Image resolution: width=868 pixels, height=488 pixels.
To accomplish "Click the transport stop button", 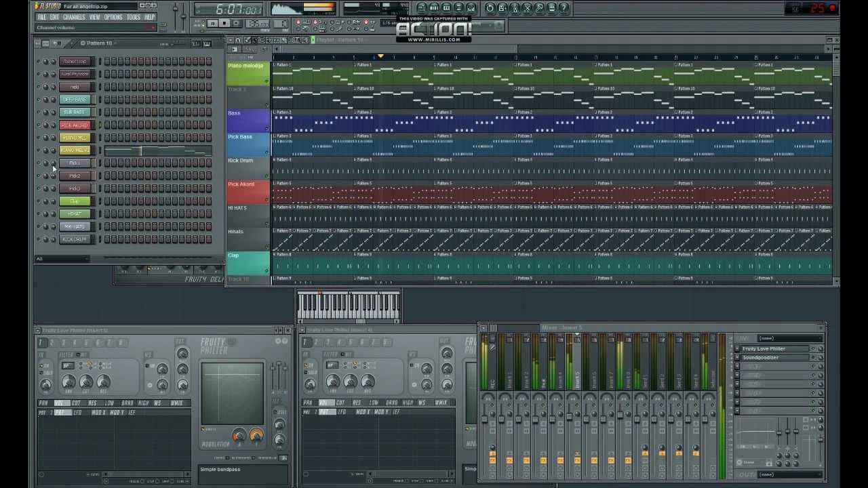I will coord(224,23).
